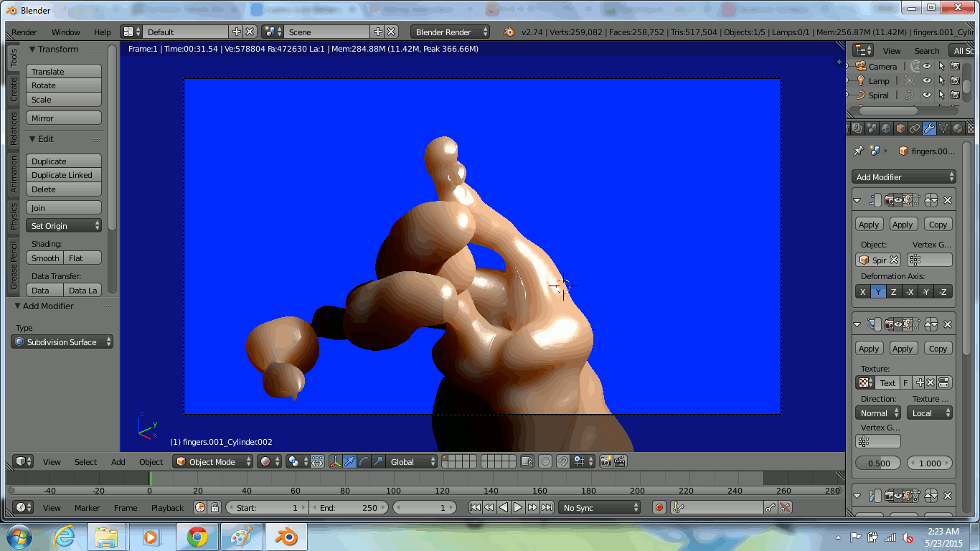Expand the Add Modifier dropdown
This screenshot has height=551, width=980.
905,177
